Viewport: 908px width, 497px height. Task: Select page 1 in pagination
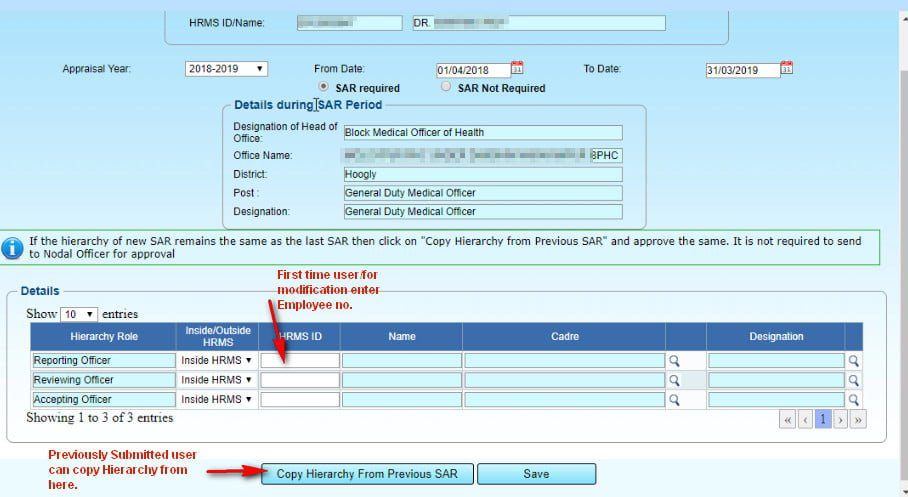click(x=823, y=419)
